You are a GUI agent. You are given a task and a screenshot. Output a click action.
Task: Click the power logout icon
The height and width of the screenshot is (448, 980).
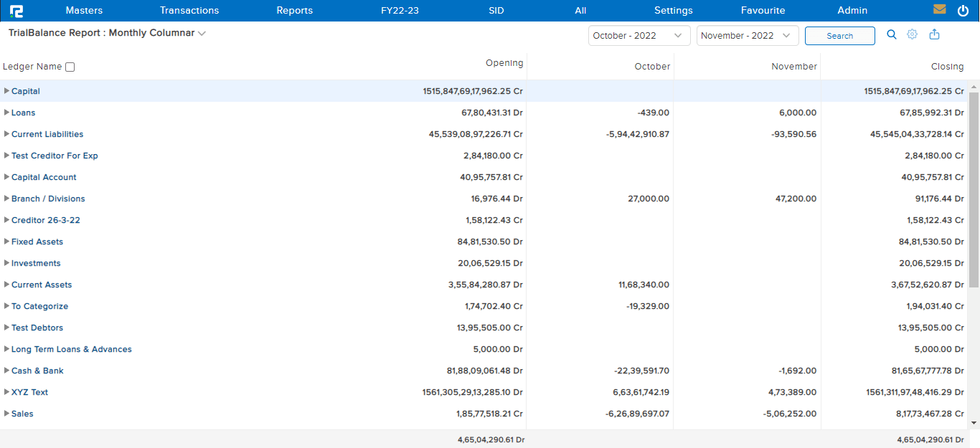point(963,11)
